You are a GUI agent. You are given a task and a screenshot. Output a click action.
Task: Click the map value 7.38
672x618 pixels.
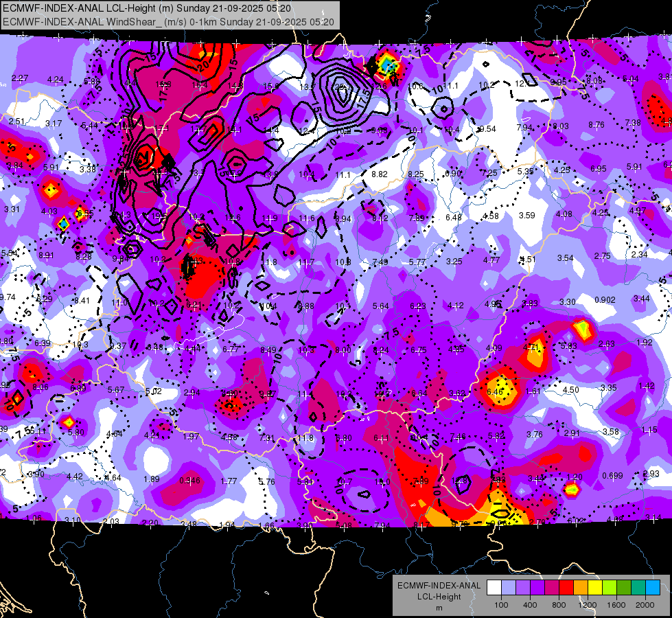(633, 123)
